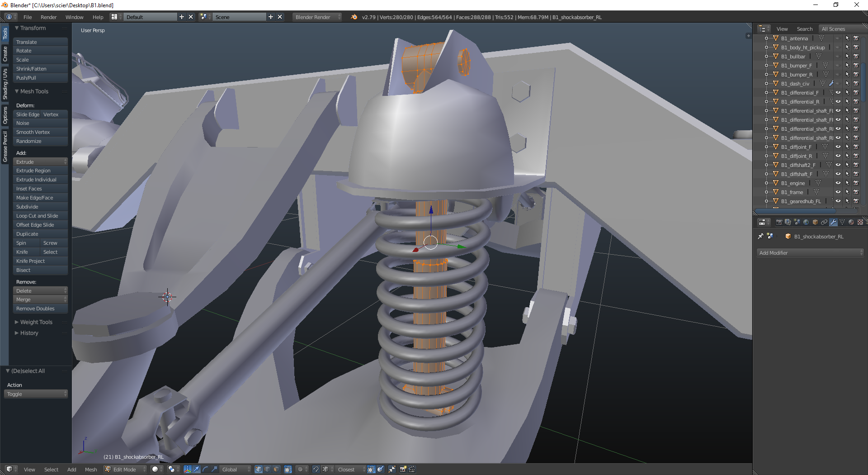The width and height of the screenshot is (868, 475).
Task: Switch to the Shading / UVs tab
Action: 5,84
